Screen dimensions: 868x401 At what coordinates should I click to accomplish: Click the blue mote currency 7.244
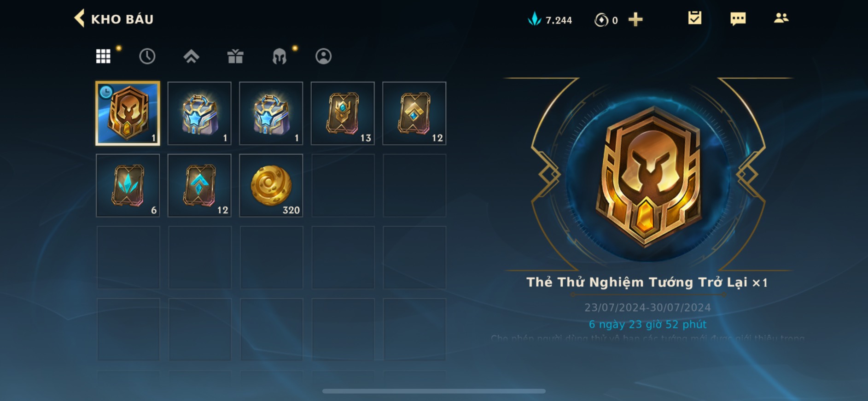click(549, 19)
